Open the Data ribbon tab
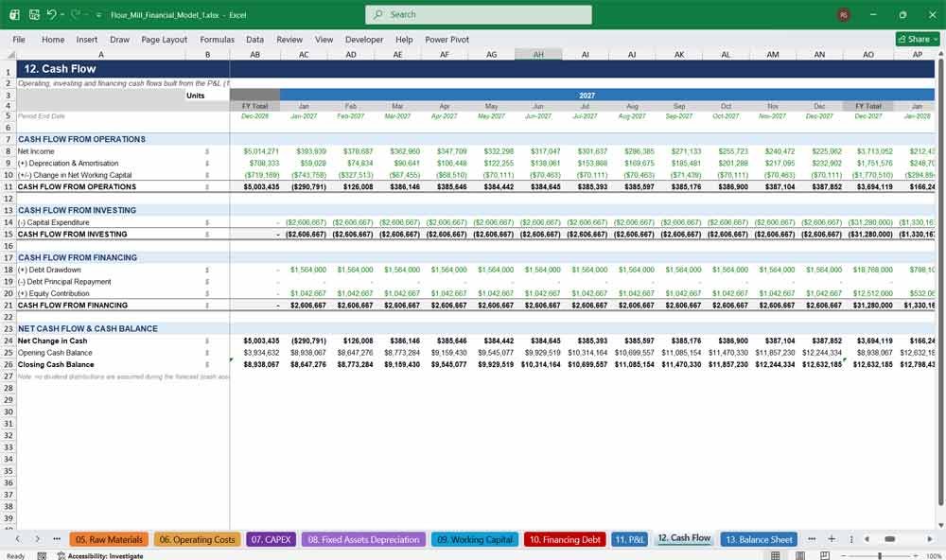946x560 pixels. [x=254, y=39]
